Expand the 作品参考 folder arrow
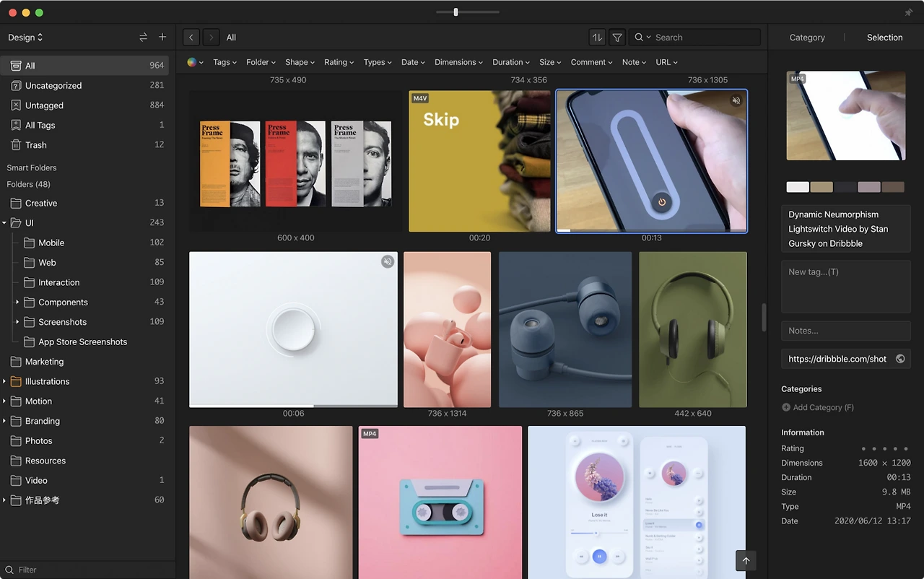Screen dimensions: 924x579 [4, 500]
